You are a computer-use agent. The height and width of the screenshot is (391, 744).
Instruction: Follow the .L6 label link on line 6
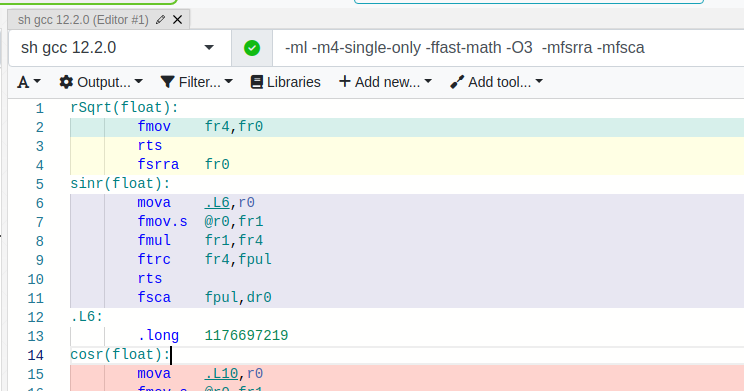(x=217, y=203)
